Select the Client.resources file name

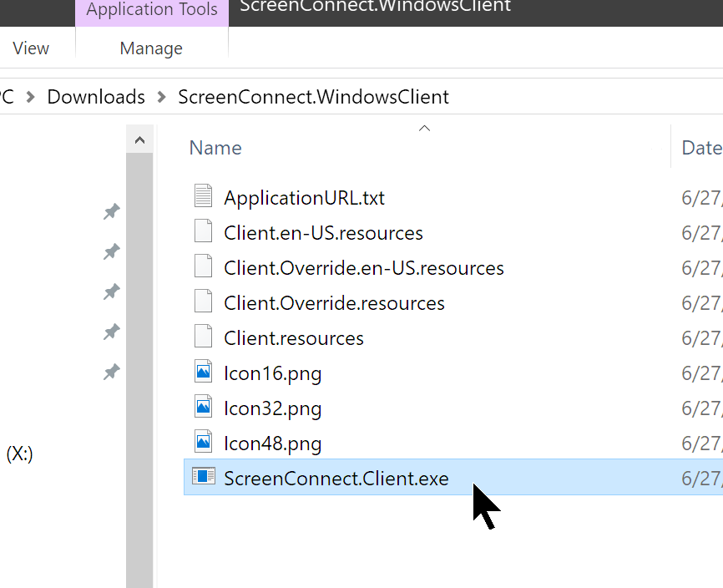tap(294, 338)
